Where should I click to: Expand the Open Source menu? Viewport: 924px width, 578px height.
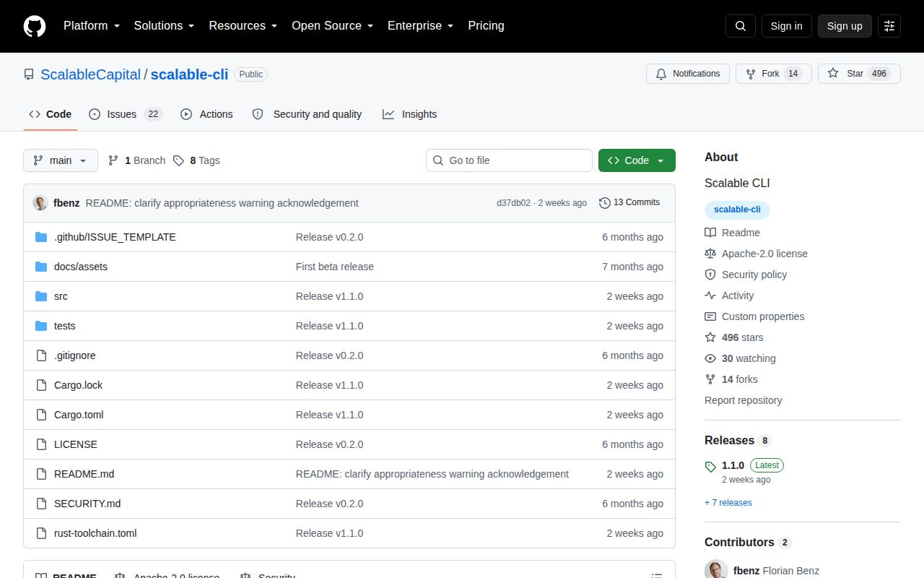[333, 26]
